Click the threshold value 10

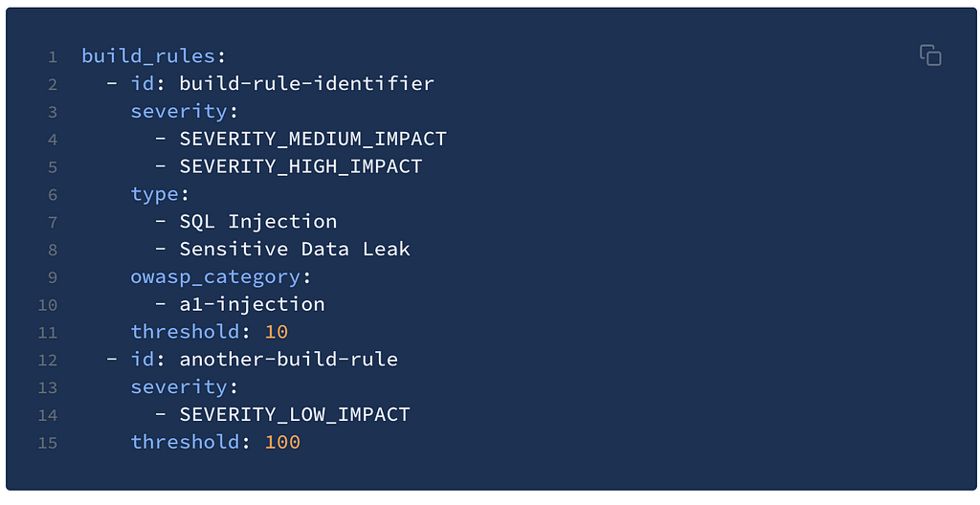[277, 331]
